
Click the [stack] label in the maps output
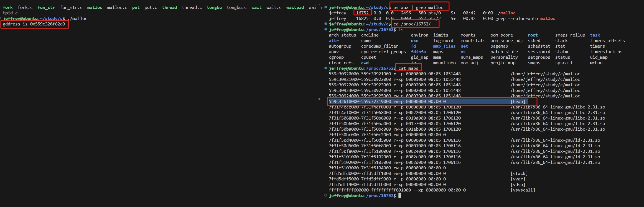(x=519, y=174)
